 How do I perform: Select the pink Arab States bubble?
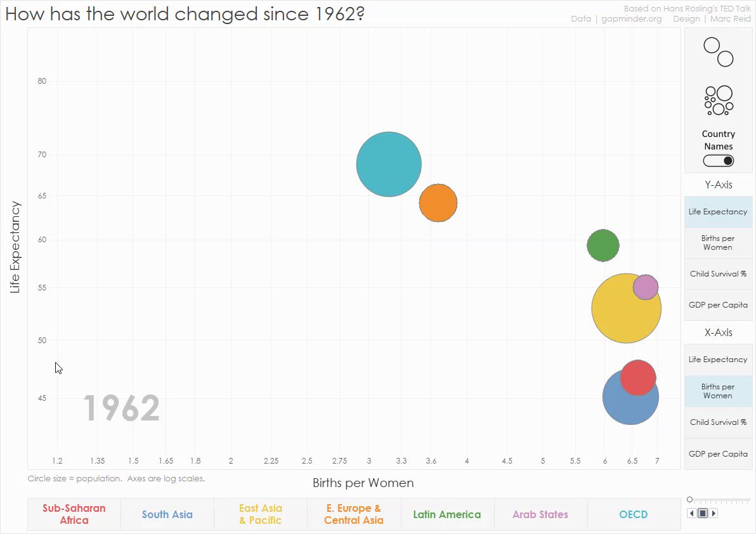[x=646, y=287]
